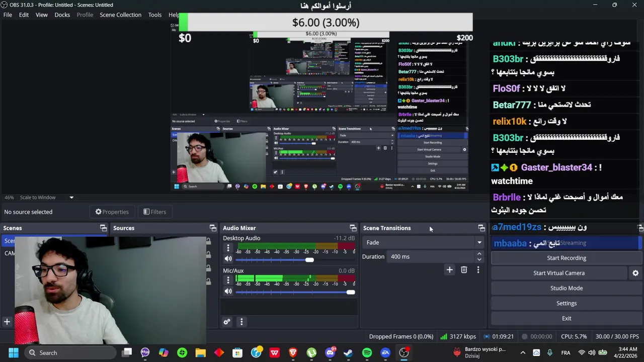Open Spotify from taskbar
The height and width of the screenshot is (362, 644).
coord(367,352)
